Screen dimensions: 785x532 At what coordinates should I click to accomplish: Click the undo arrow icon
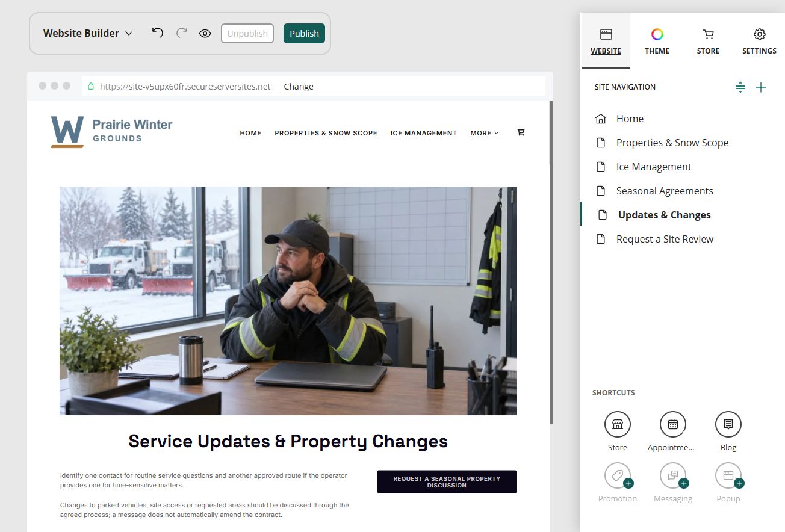coord(158,33)
